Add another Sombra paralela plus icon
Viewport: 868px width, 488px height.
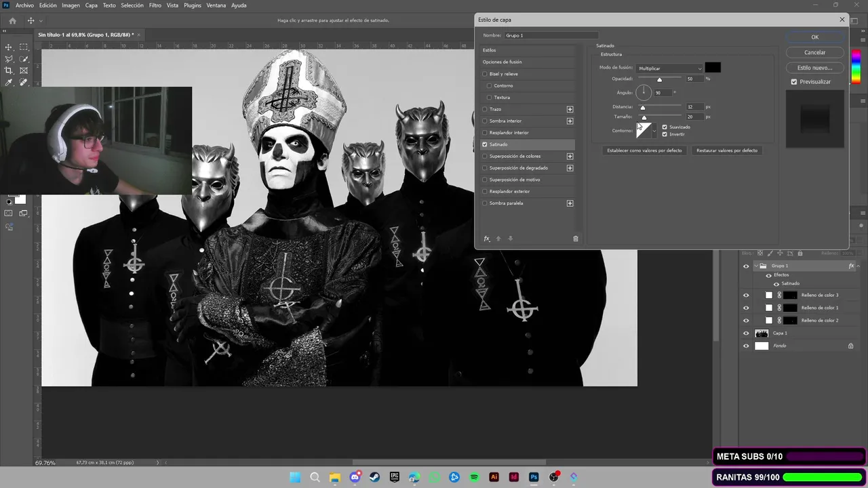[570, 203]
